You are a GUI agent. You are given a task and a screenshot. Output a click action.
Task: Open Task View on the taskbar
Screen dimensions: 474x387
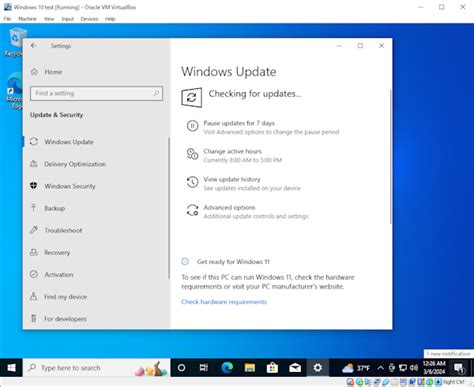tap(204, 368)
